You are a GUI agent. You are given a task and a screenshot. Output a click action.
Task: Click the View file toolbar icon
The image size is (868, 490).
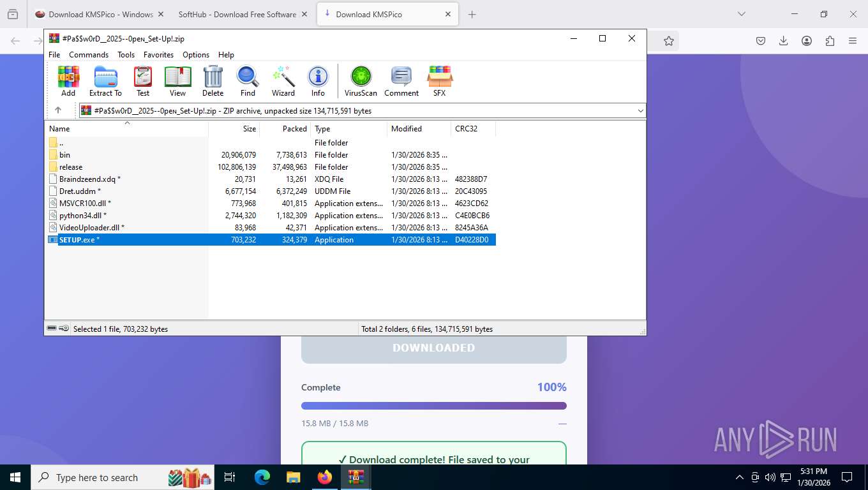pos(177,81)
